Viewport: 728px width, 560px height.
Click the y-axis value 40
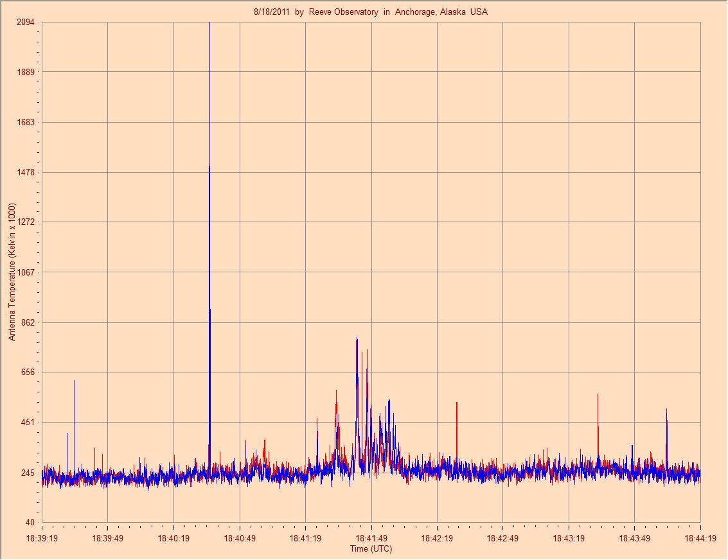tap(30, 522)
